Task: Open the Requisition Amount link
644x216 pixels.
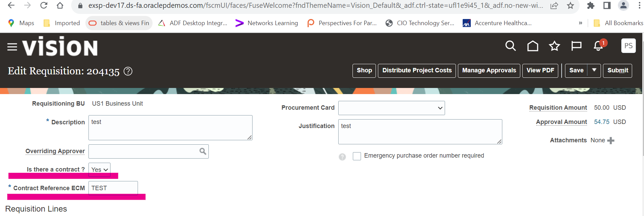Action: pyautogui.click(x=558, y=108)
